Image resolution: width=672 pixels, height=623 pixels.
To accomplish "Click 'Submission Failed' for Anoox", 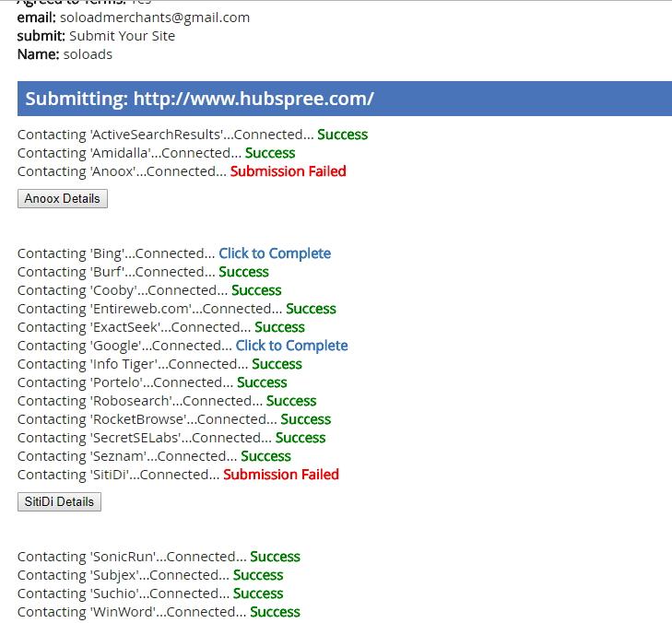I will tap(288, 171).
